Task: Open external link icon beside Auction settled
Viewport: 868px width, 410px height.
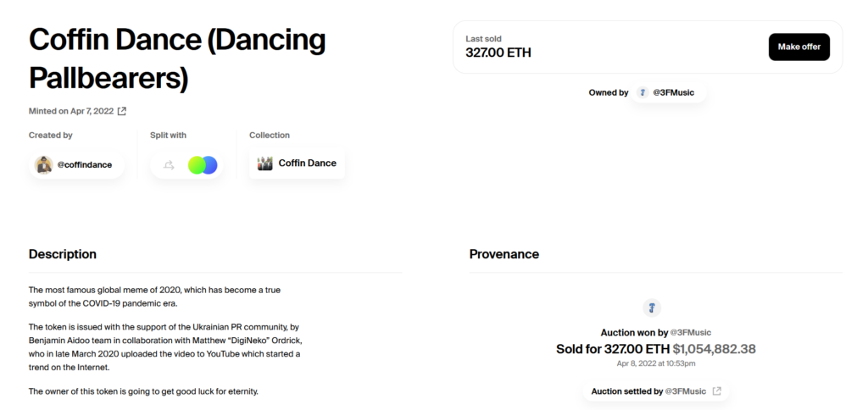Action: pos(717,391)
